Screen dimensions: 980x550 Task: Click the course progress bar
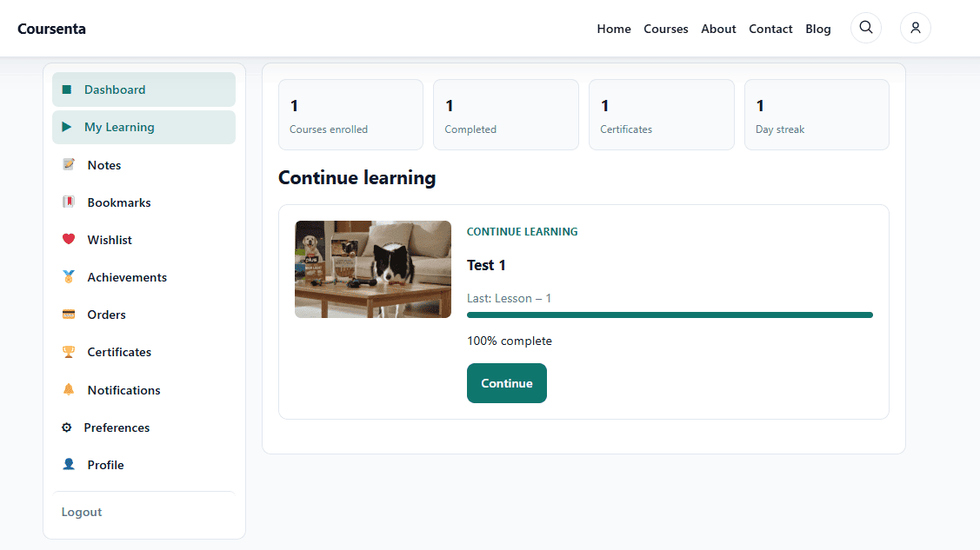pos(670,315)
